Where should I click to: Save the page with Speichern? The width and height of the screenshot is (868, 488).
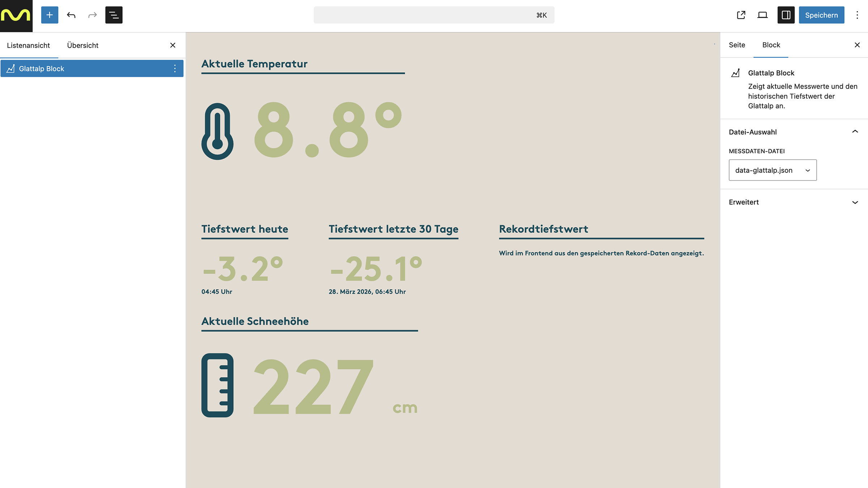tap(821, 15)
